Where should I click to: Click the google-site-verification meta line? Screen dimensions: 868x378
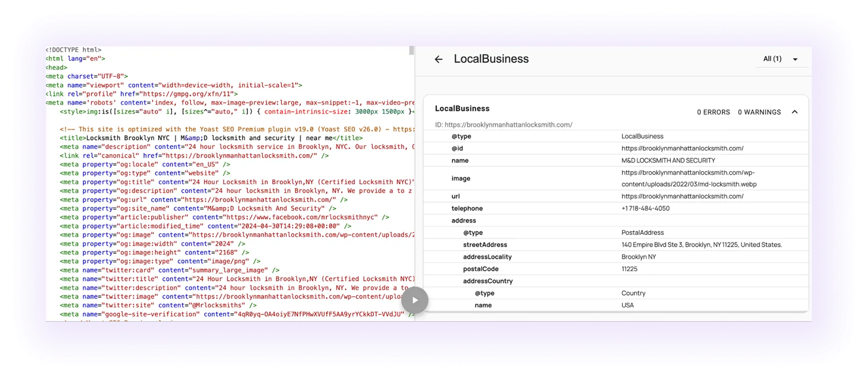pyautogui.click(x=237, y=314)
